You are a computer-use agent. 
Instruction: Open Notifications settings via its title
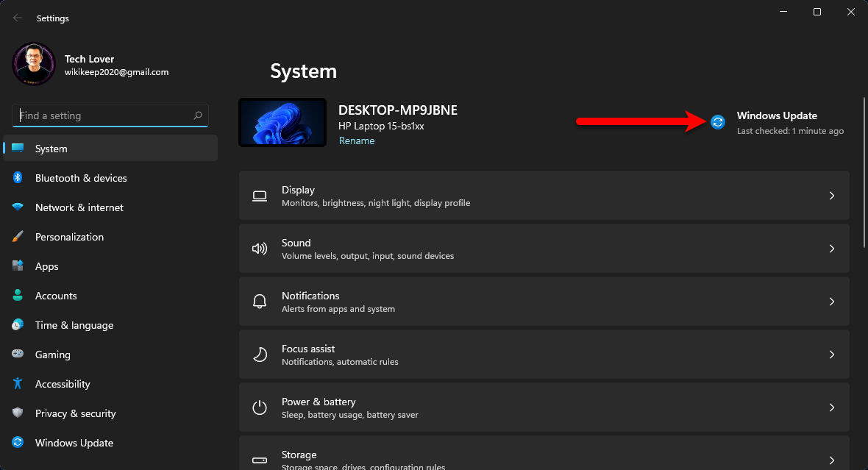[310, 296]
